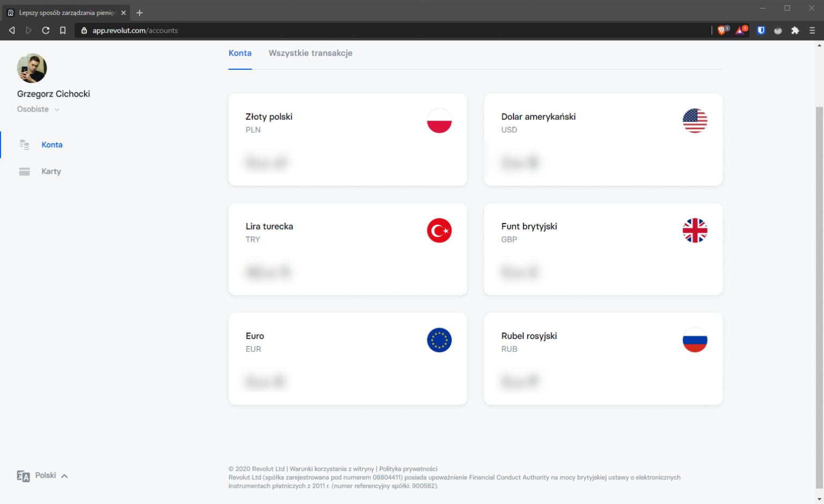Select the Konta tab
Viewport: 824px width, 504px height.
click(240, 53)
